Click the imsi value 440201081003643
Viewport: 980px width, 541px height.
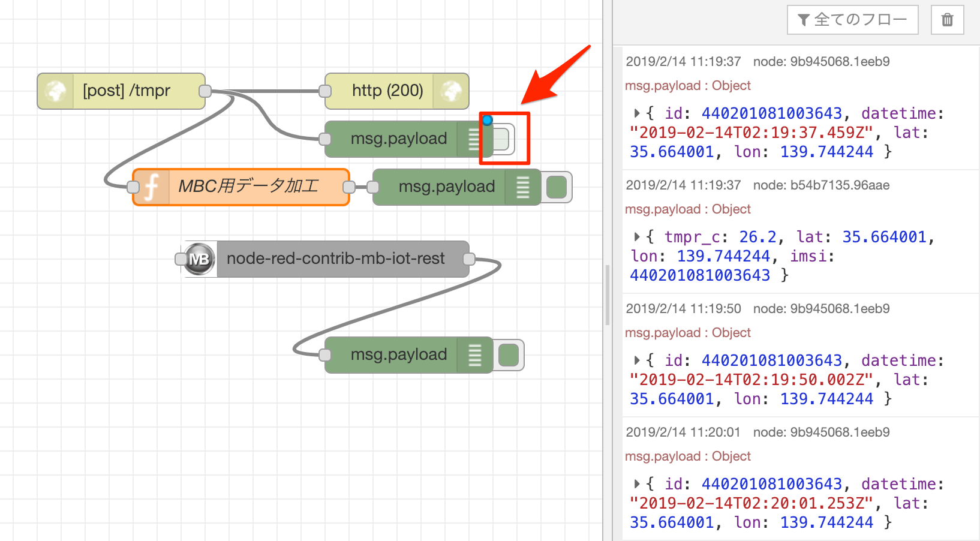coord(700,275)
